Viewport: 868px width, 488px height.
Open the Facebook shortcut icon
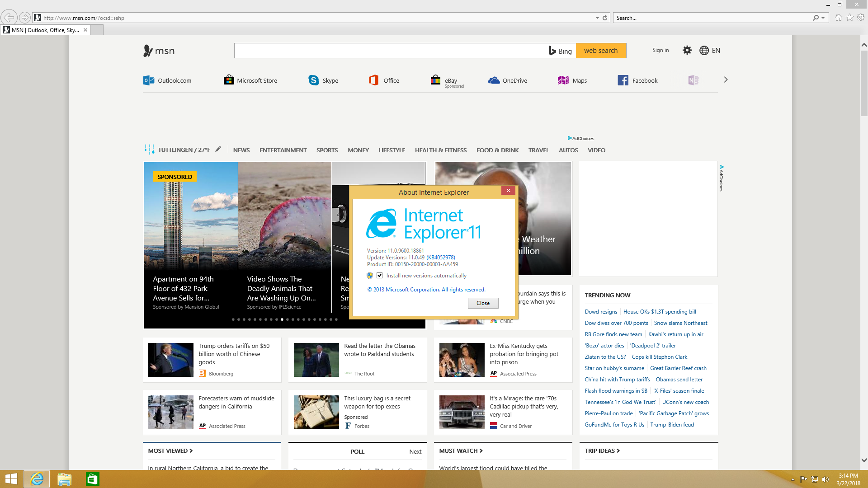[x=623, y=80]
